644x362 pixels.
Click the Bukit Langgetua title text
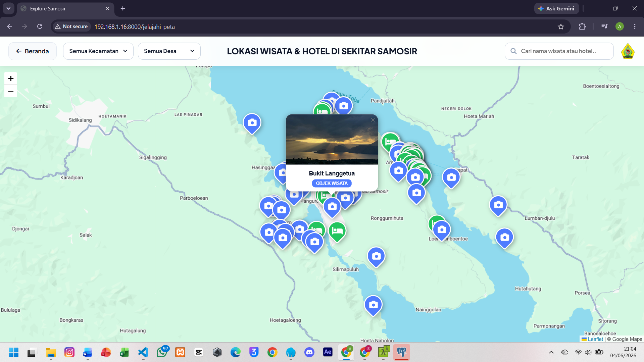pyautogui.click(x=332, y=173)
